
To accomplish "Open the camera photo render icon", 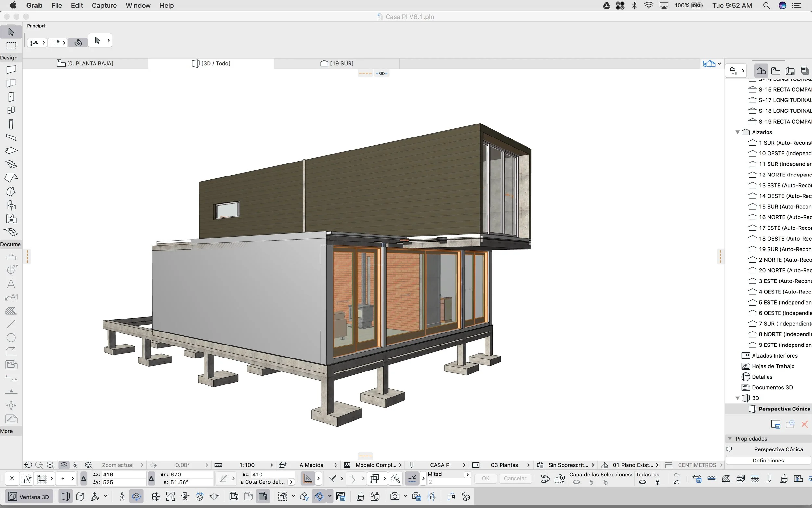I will click(x=395, y=496).
